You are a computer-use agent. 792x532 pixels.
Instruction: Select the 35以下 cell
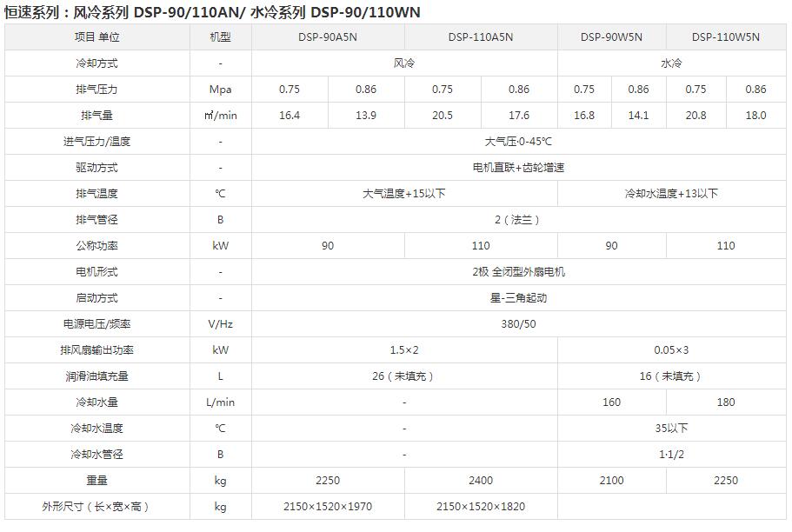[671, 429]
